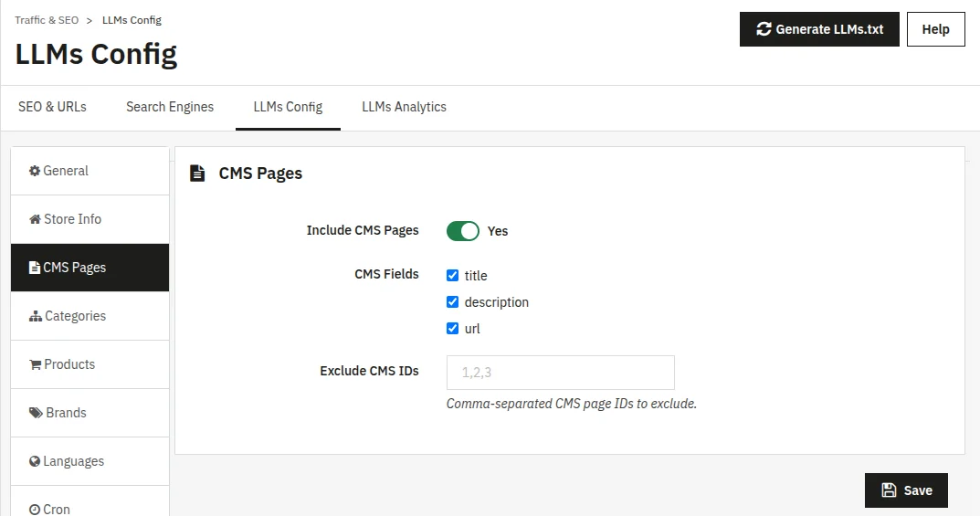This screenshot has width=980, height=516.
Task: Uncheck the url CMS field
Action: coord(452,329)
